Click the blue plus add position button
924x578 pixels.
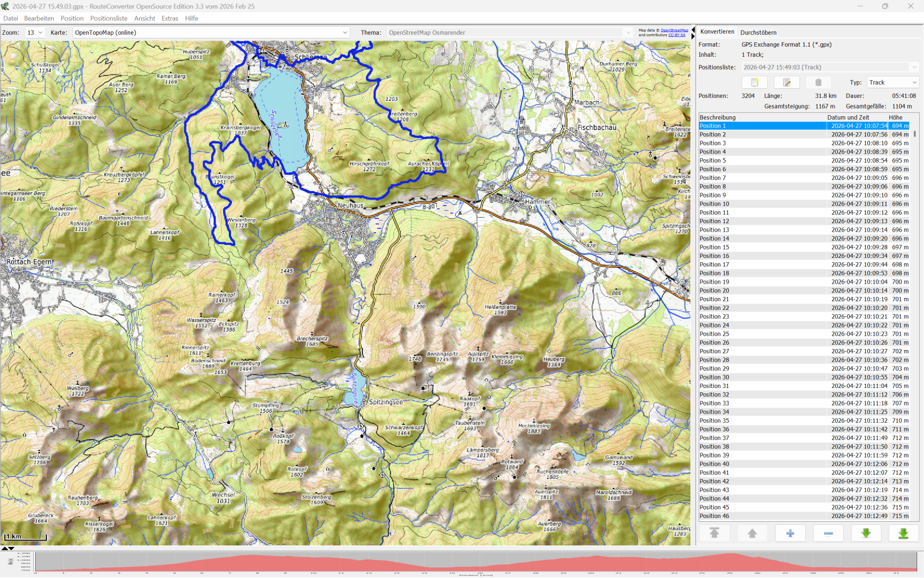[x=790, y=533]
